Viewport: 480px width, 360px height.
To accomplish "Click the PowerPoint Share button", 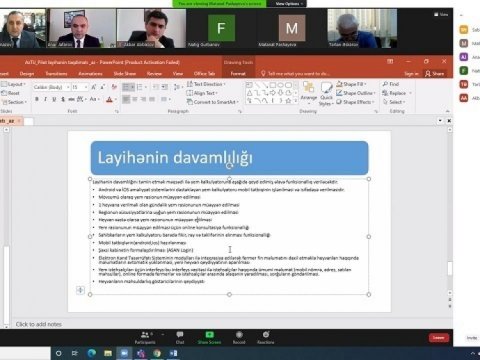I will pos(435,74).
